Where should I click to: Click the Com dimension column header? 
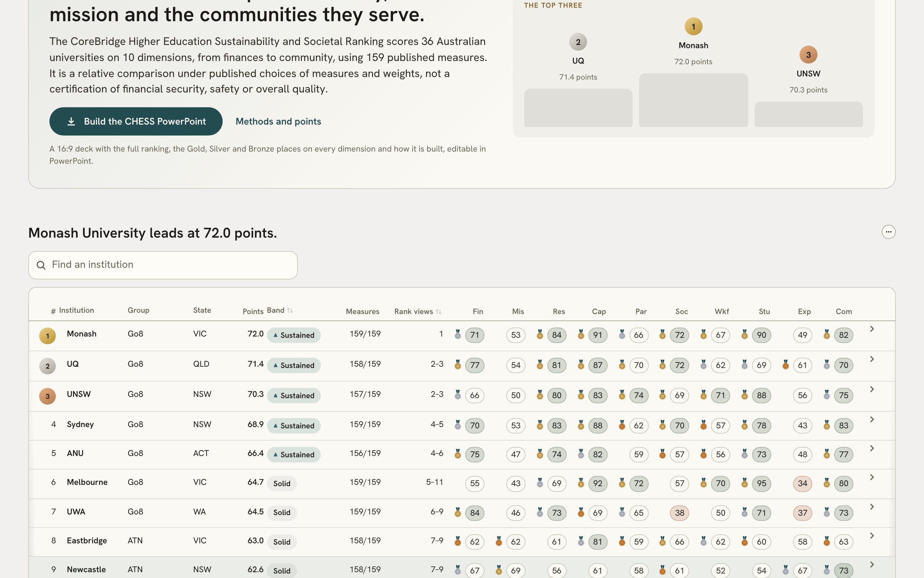(843, 311)
